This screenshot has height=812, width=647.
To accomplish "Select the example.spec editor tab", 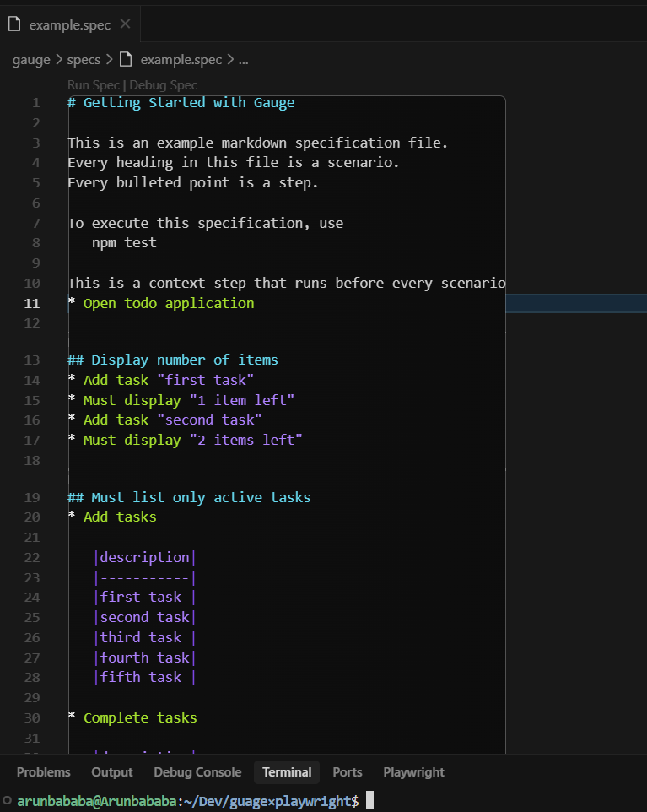I will (x=70, y=24).
